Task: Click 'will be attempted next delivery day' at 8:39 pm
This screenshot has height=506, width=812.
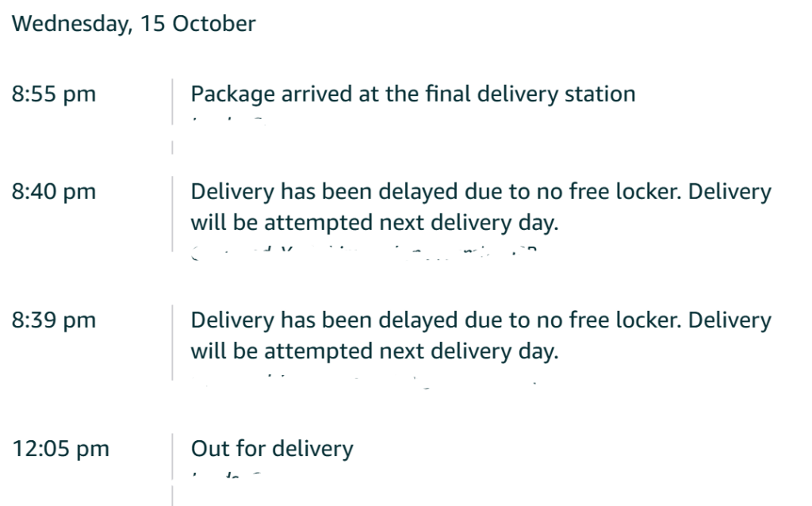Action: point(374,351)
